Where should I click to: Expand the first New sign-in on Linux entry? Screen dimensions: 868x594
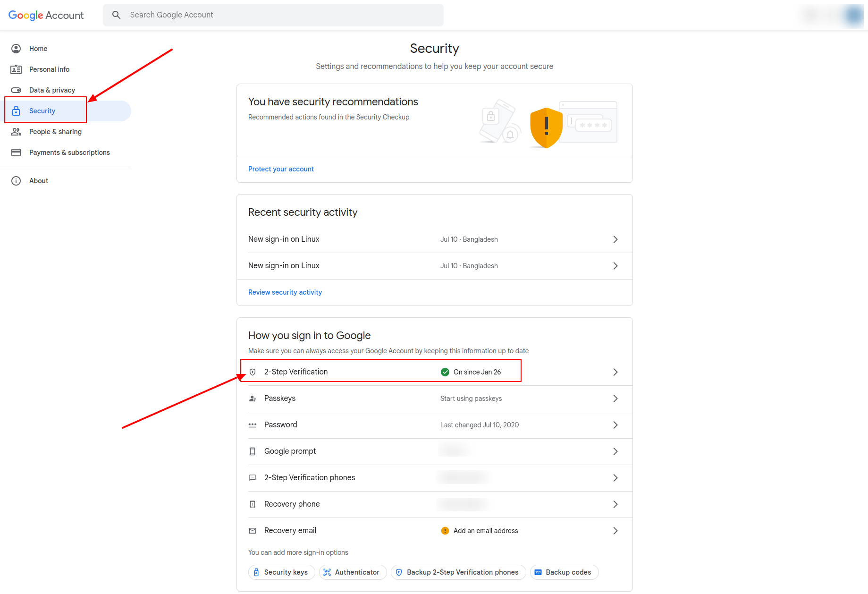click(615, 239)
